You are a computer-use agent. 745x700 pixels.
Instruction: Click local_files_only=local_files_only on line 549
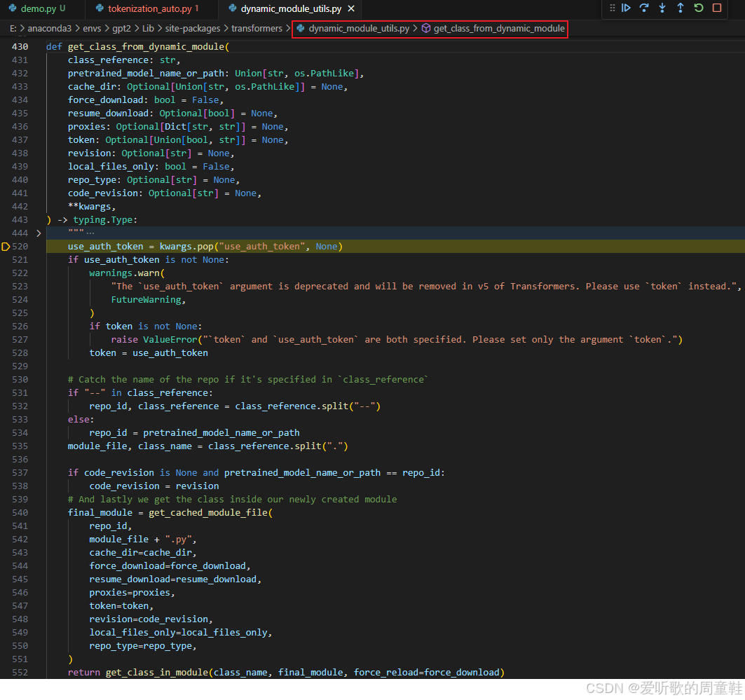point(178,633)
